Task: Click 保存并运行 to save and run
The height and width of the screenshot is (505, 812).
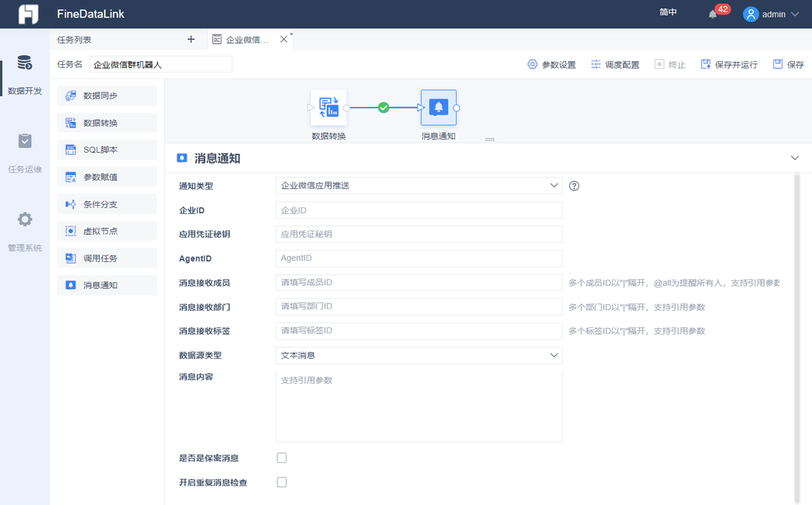Action: (x=729, y=64)
